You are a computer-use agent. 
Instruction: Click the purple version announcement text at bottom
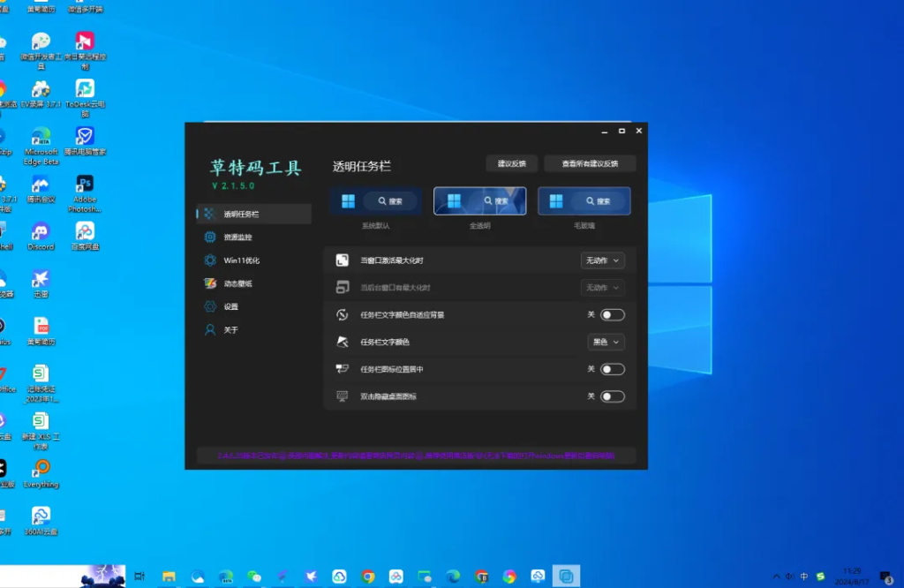(x=417, y=456)
